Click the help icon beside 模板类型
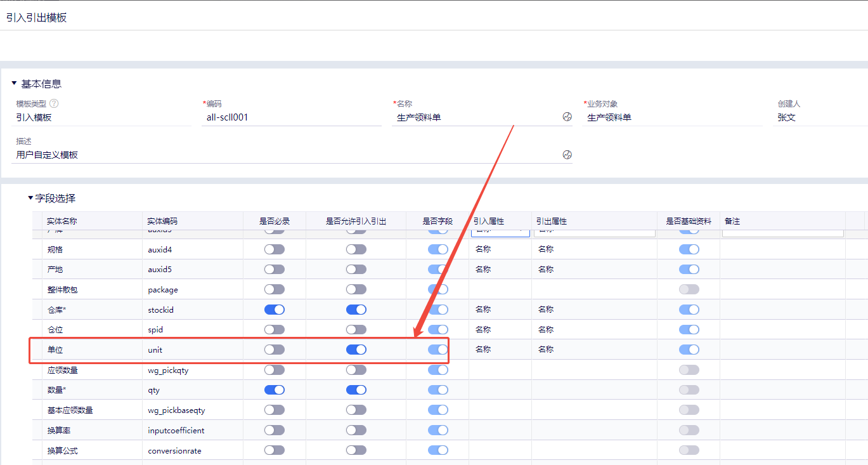Screen dimensions: 868x465 pyautogui.click(x=54, y=103)
